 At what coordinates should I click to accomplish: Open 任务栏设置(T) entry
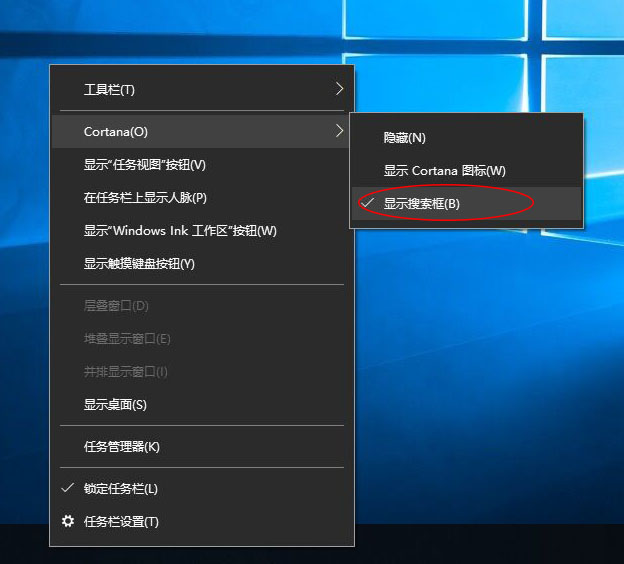tap(202, 521)
